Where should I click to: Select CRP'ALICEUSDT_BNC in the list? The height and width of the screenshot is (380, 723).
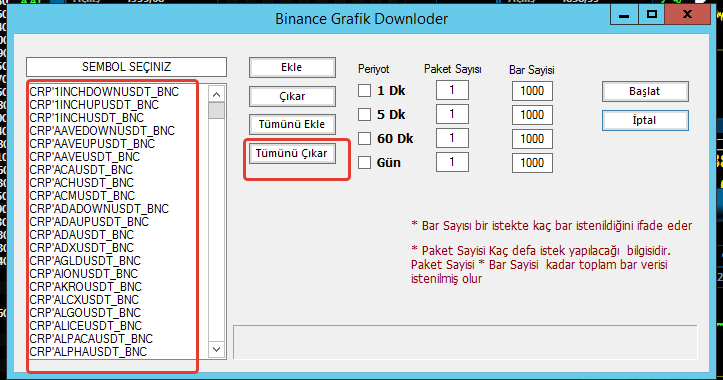click(86, 326)
